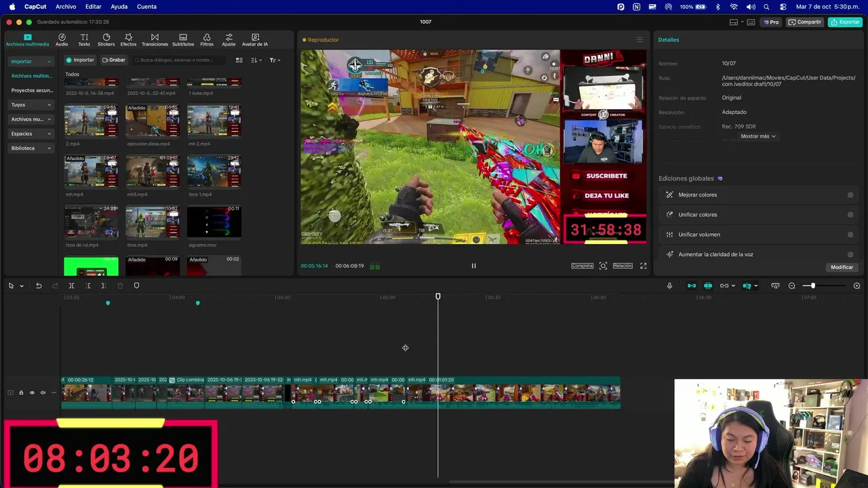Viewport: 868px width, 488px height.
Task: Select the ejecucion alexa.mp4 thumbnail
Action: pyautogui.click(x=153, y=121)
